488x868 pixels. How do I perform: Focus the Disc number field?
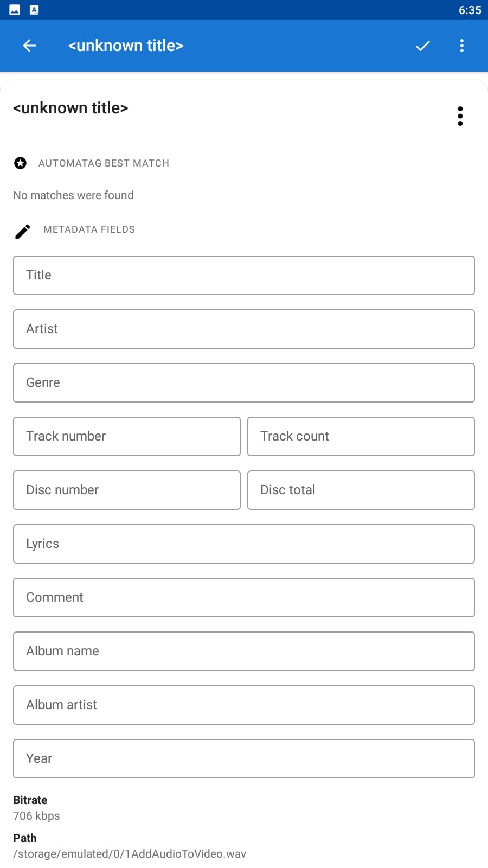pos(127,490)
